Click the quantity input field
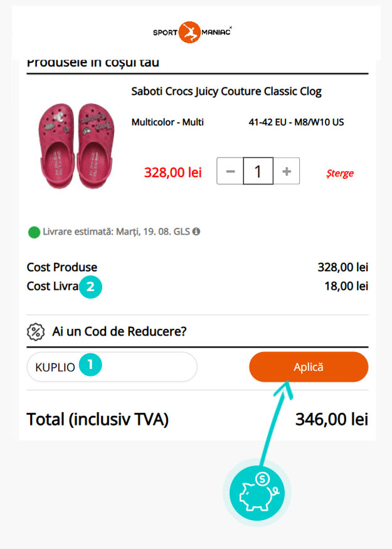 point(258,171)
